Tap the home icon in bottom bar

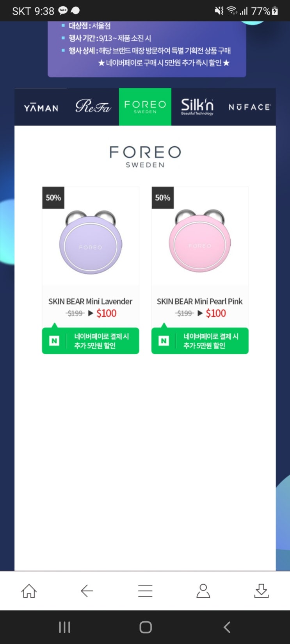click(x=29, y=591)
